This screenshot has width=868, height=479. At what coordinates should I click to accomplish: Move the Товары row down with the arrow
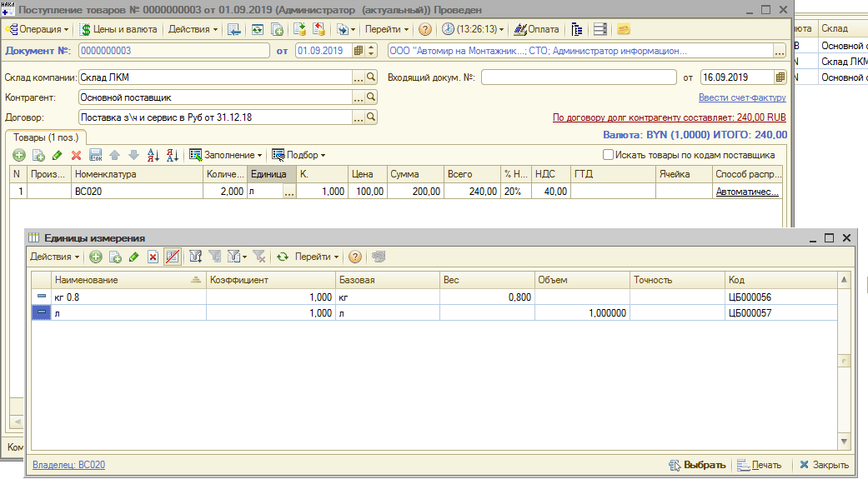(x=133, y=156)
